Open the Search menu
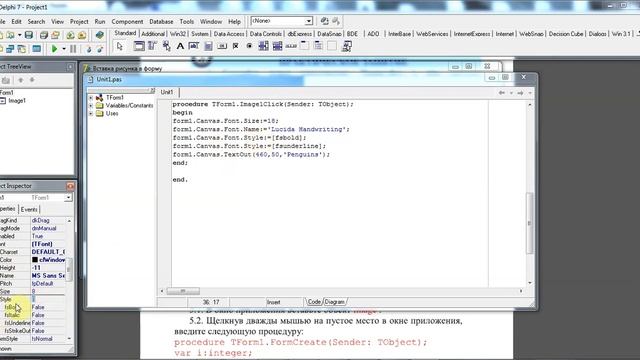 click(36, 21)
